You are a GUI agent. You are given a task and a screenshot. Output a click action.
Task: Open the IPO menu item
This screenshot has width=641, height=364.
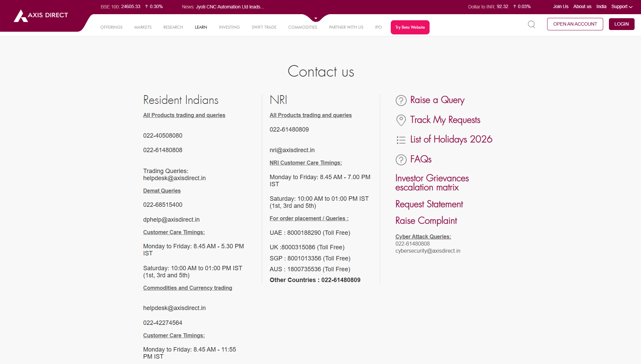tap(379, 27)
